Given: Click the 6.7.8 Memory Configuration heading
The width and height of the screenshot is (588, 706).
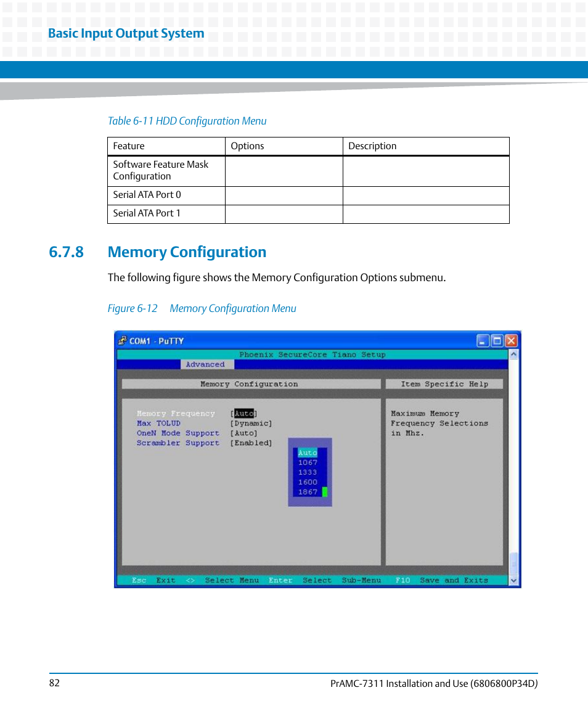Looking at the screenshot, I should pyautogui.click(x=158, y=252).
